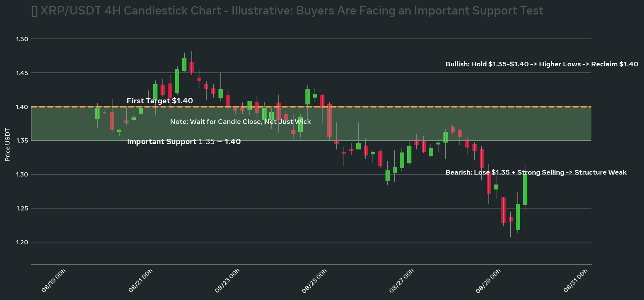This screenshot has width=644, height=300.
Task: Click the 1.25 price axis tick
Action: tap(22, 208)
